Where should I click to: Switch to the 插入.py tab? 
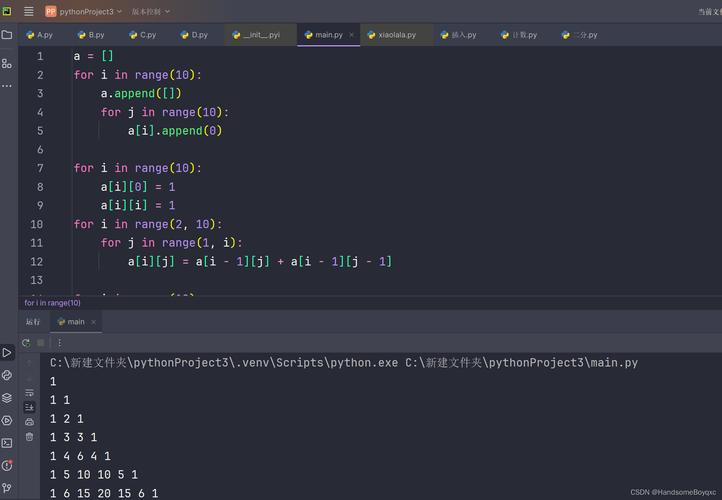pos(459,35)
